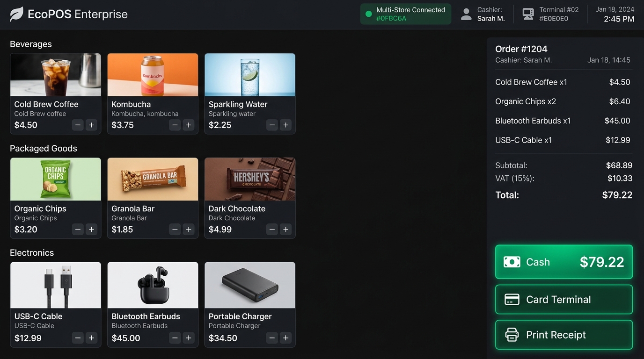Remove Portable Charger with minus button
Viewport: 644px width, 359px height.
(272, 337)
